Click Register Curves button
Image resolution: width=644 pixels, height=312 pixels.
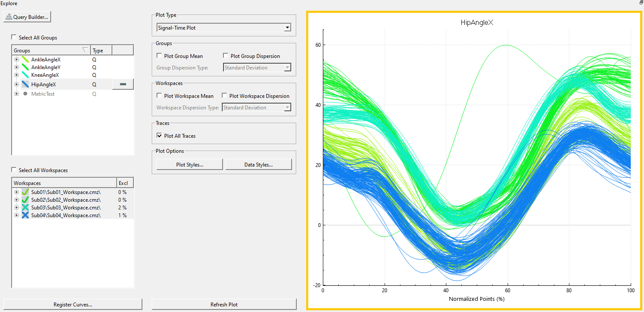73,304
